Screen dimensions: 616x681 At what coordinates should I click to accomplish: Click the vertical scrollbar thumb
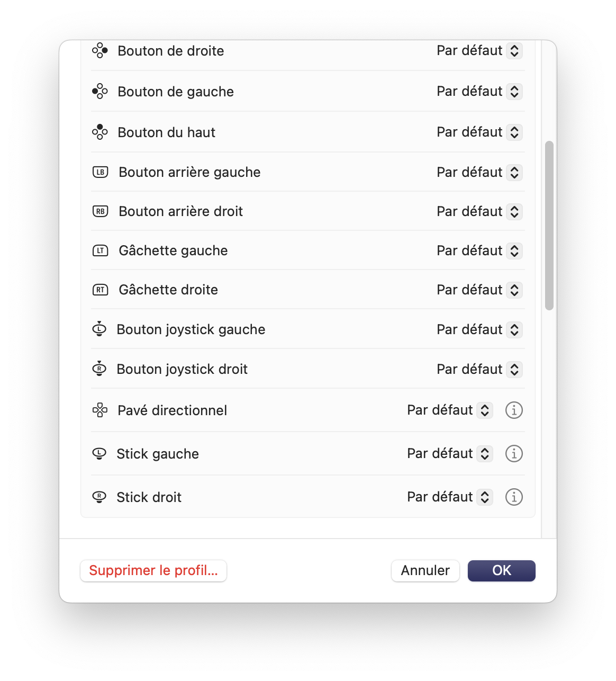pos(549,226)
